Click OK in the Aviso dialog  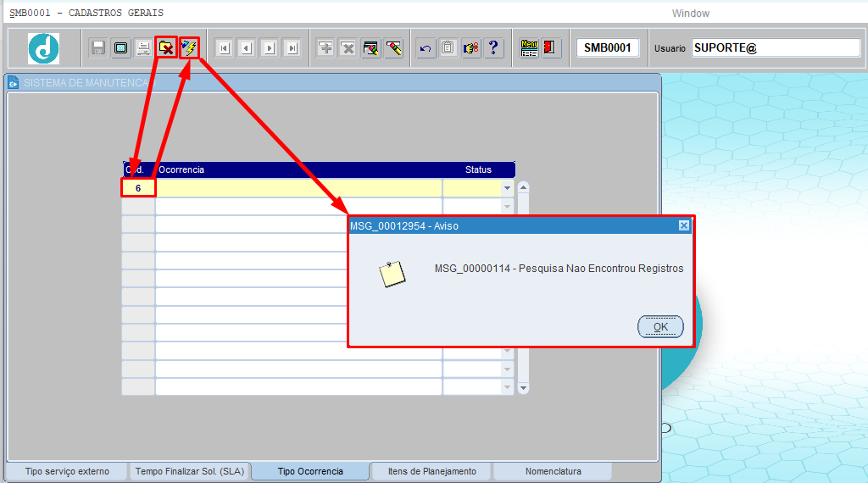[x=660, y=327]
